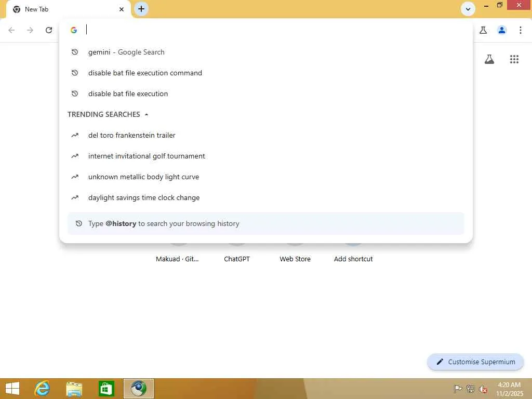Select 'del toro frankenstein trailer' trending search

coord(266,136)
